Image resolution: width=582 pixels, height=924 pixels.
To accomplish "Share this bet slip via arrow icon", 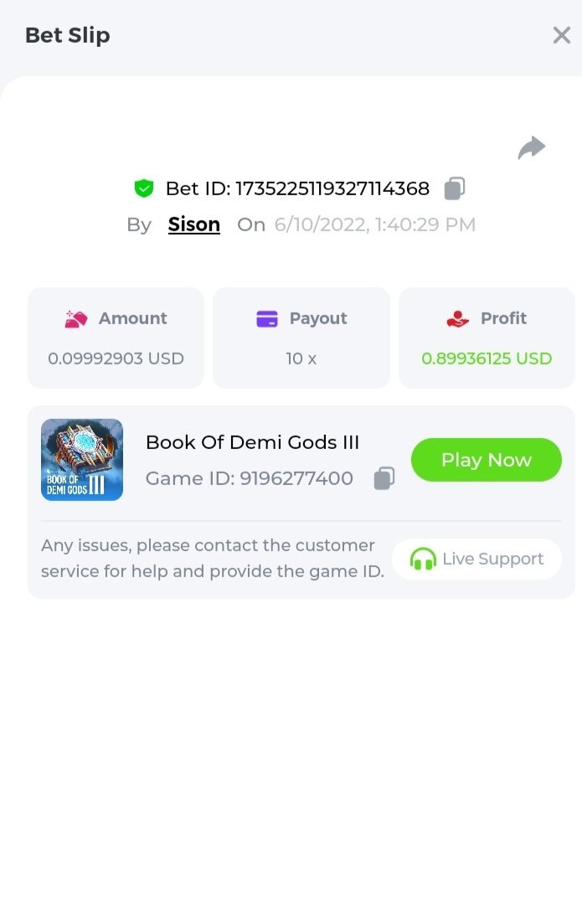I will pyautogui.click(x=531, y=148).
